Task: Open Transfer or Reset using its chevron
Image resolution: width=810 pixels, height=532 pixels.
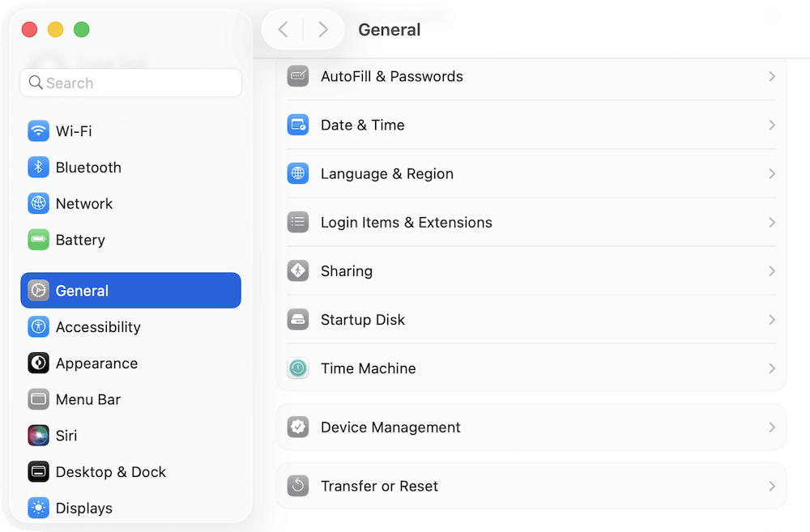Action: pos(770,486)
